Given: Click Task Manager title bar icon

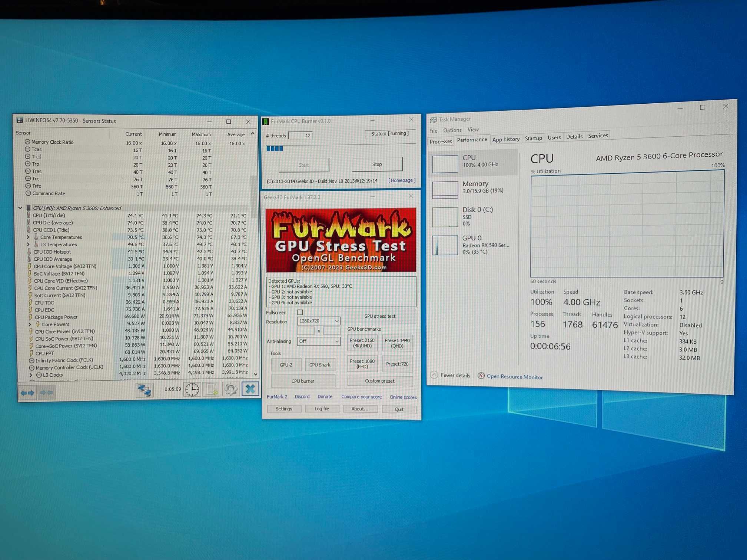Looking at the screenshot, I should [x=433, y=120].
